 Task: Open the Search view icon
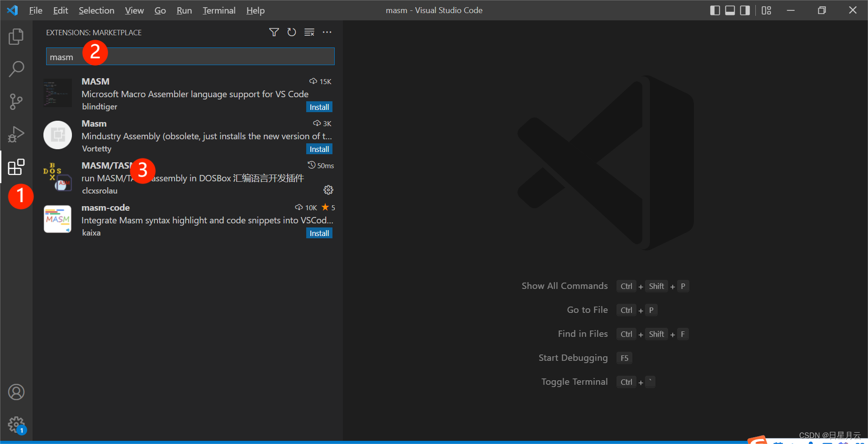[16, 69]
